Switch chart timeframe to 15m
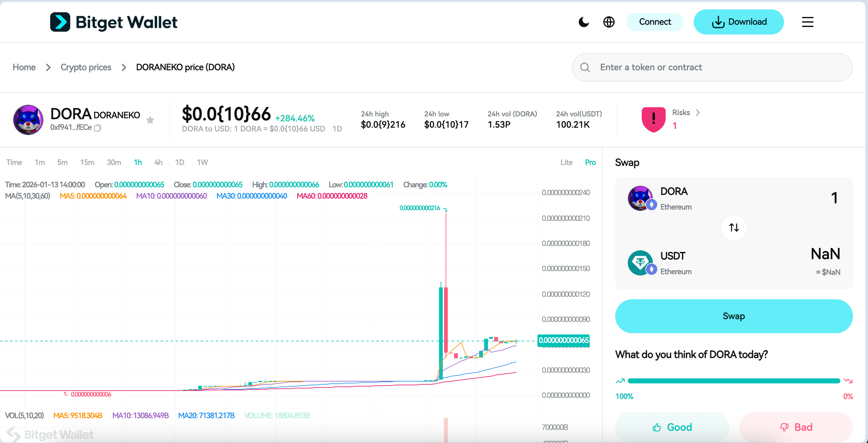868x443 pixels. tap(87, 162)
